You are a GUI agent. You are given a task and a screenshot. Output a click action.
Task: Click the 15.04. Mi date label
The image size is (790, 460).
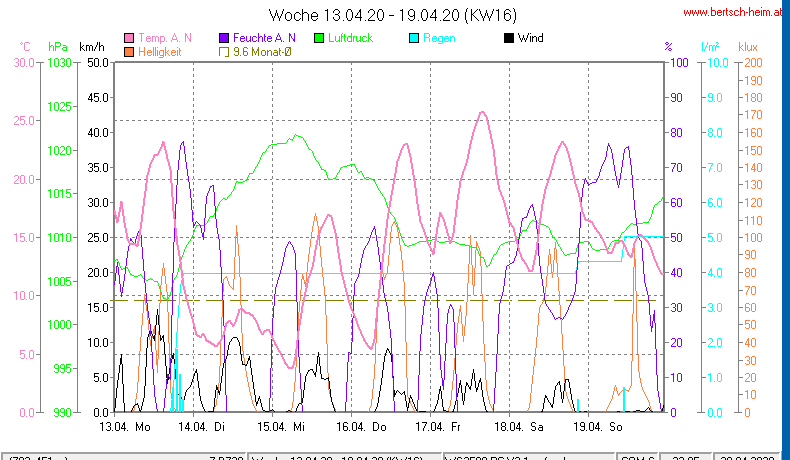285,426
